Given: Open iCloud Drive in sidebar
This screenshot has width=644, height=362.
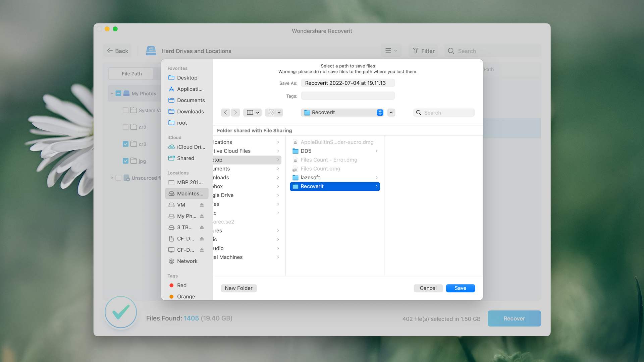Looking at the screenshot, I should [x=187, y=147].
